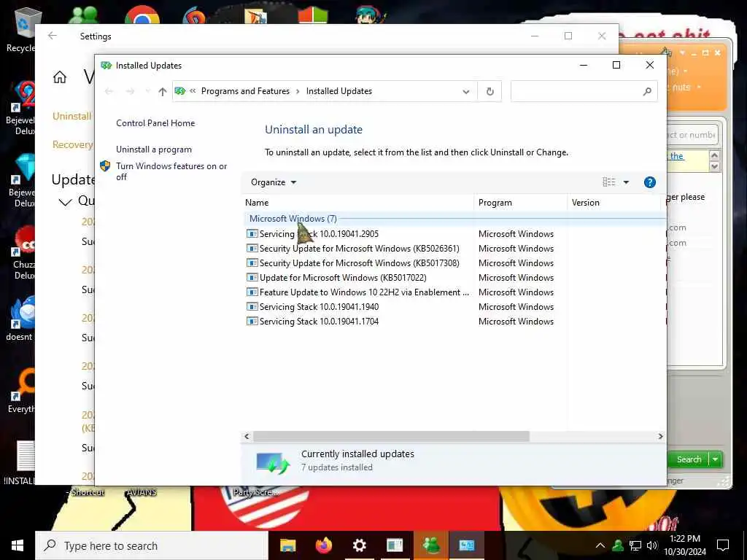Click Control Panel Home link

click(x=155, y=122)
